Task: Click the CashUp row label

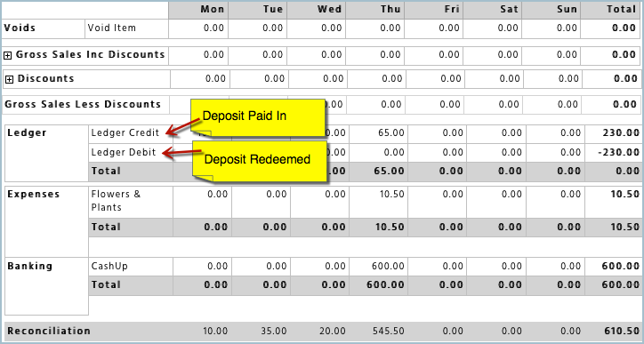Action: [x=109, y=266]
